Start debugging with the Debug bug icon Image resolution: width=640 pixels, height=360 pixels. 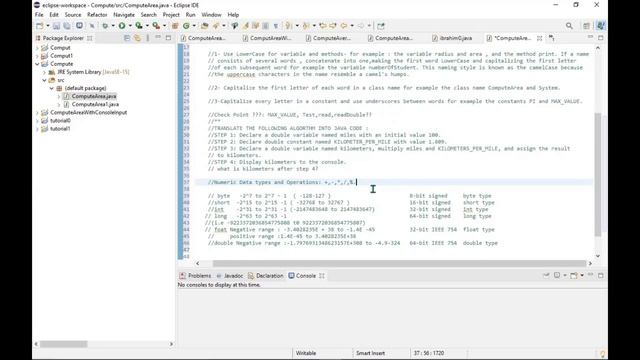coord(105,26)
